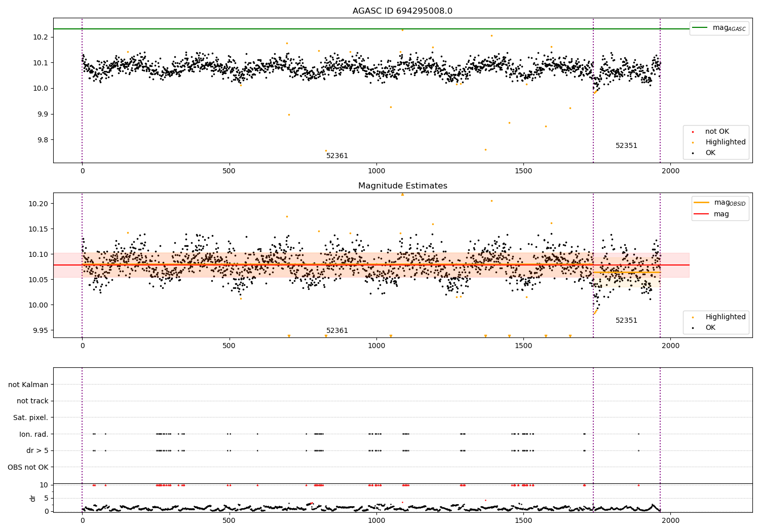Viewport: 760px width, 532px height.
Task: Click '52361' annotation in Magnitude Estimates plot
Action: tap(337, 331)
